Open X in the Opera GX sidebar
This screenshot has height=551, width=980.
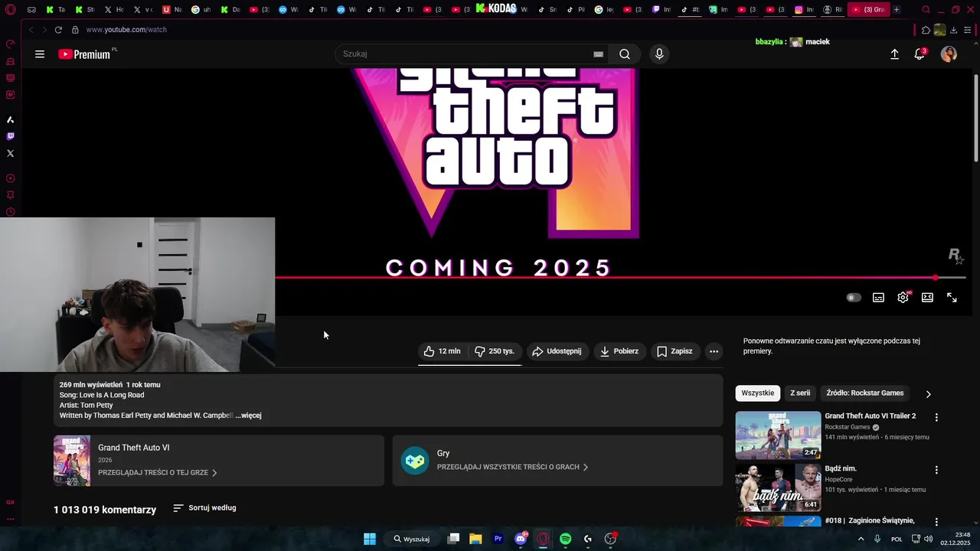click(x=10, y=153)
